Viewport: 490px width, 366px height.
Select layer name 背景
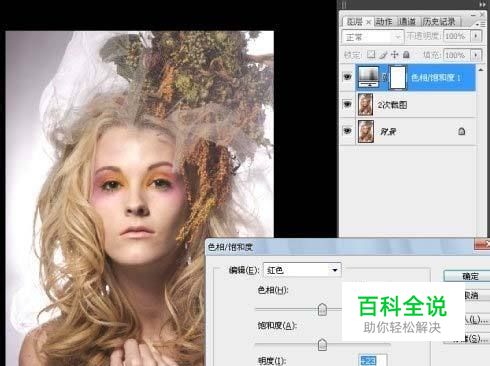click(388, 132)
